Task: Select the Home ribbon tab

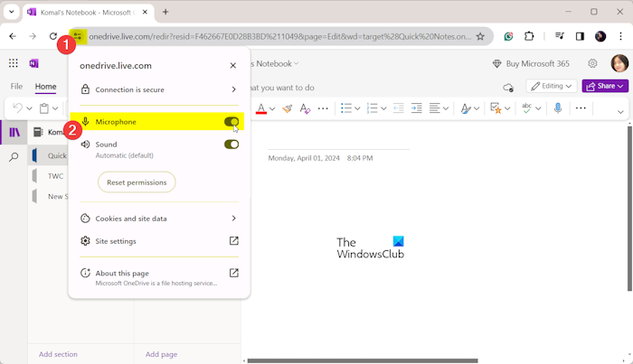Action: pyautogui.click(x=45, y=87)
